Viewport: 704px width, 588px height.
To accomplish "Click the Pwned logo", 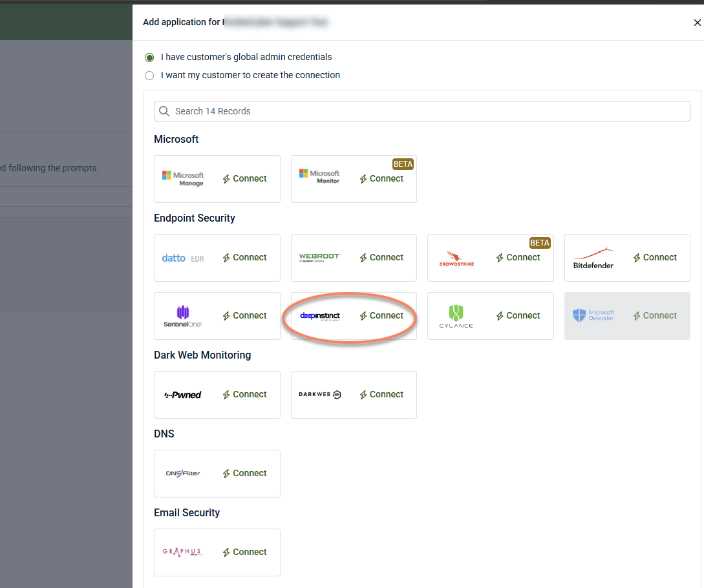I will [x=183, y=395].
